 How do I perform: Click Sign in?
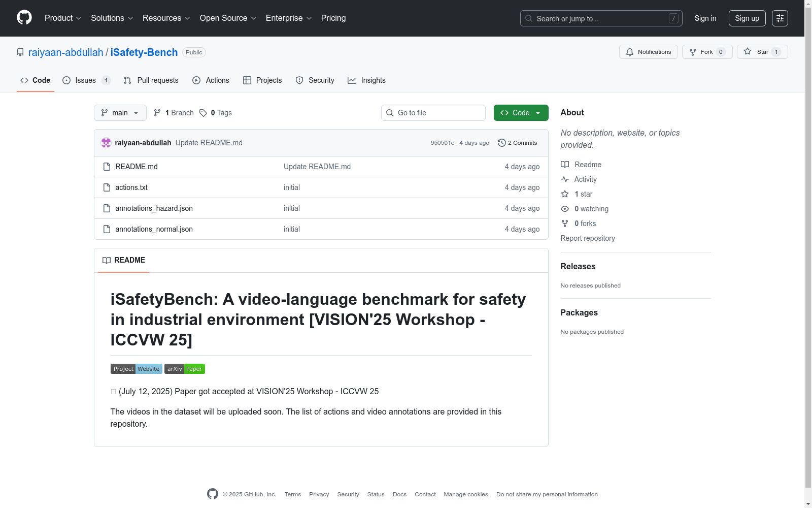(x=705, y=18)
